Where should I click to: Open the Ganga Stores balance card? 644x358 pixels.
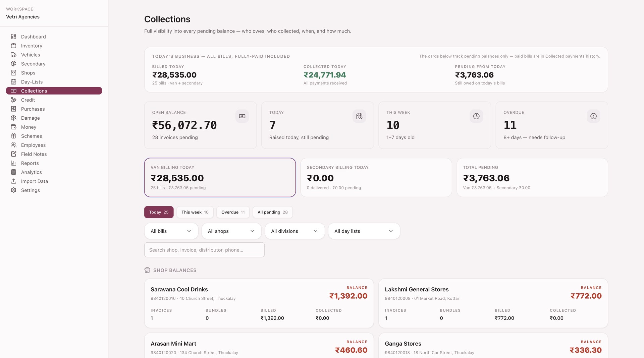493,346
